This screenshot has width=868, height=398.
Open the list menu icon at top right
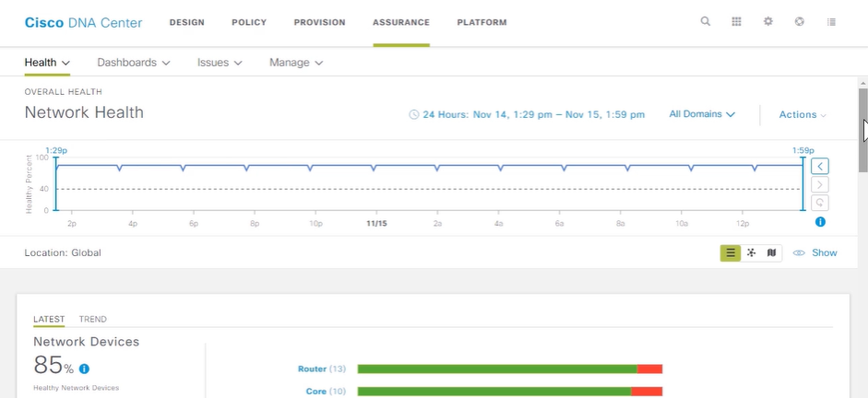pos(831,22)
